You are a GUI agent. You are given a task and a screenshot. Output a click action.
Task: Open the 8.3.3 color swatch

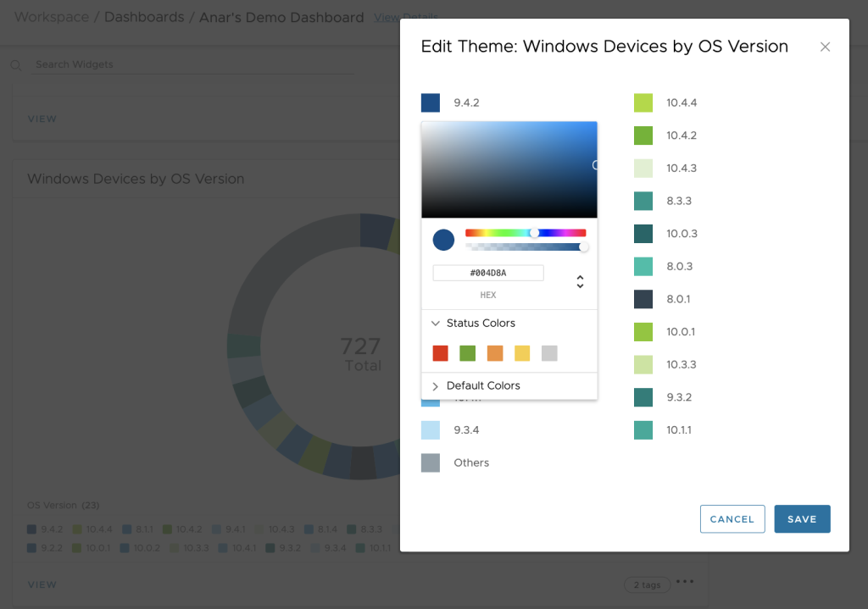(x=643, y=201)
